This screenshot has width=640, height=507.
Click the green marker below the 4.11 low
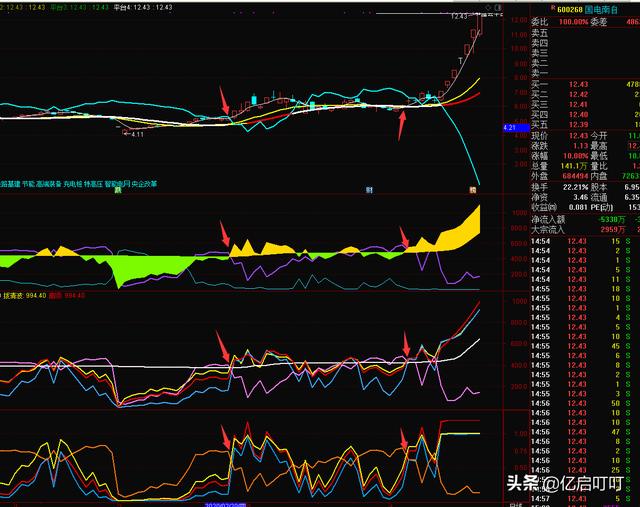coord(118,190)
